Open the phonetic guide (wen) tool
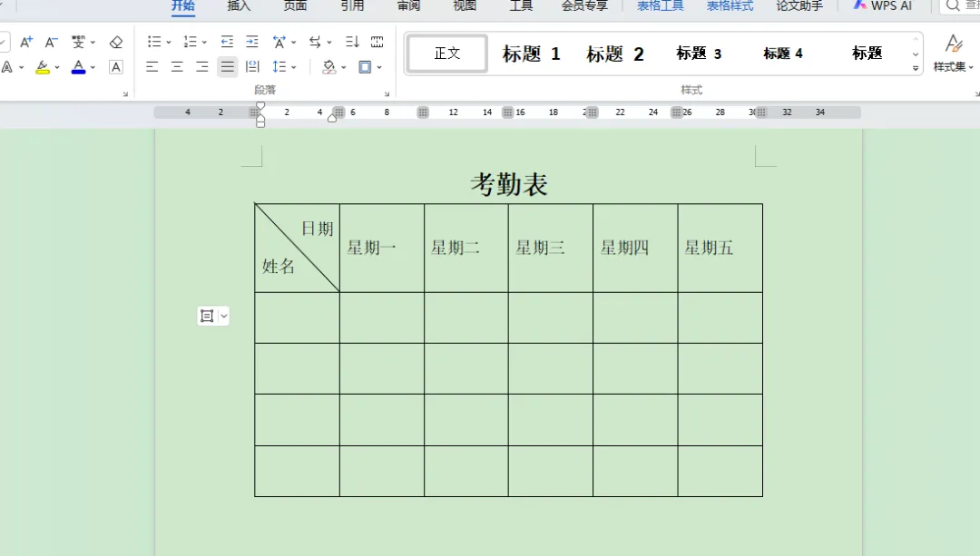The height and width of the screenshot is (556, 980). [78, 42]
